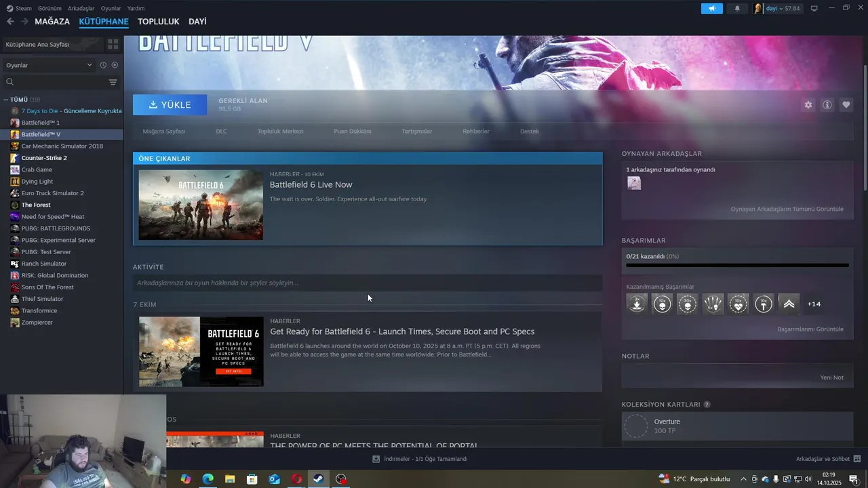Show hidden system tray icons

click(x=744, y=479)
